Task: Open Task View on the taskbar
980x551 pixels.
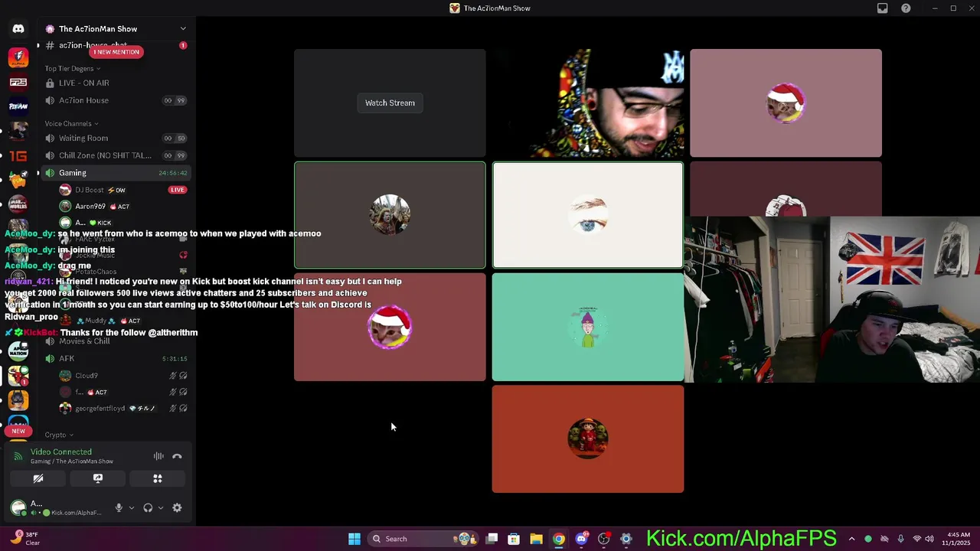Action: pyautogui.click(x=492, y=539)
